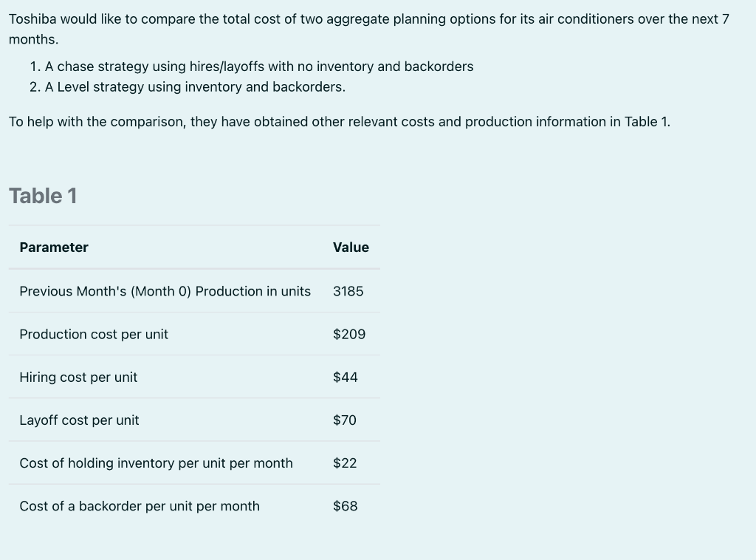Image resolution: width=756 pixels, height=560 pixels.
Task: Click the $22 holding cost value
Action: (x=345, y=463)
